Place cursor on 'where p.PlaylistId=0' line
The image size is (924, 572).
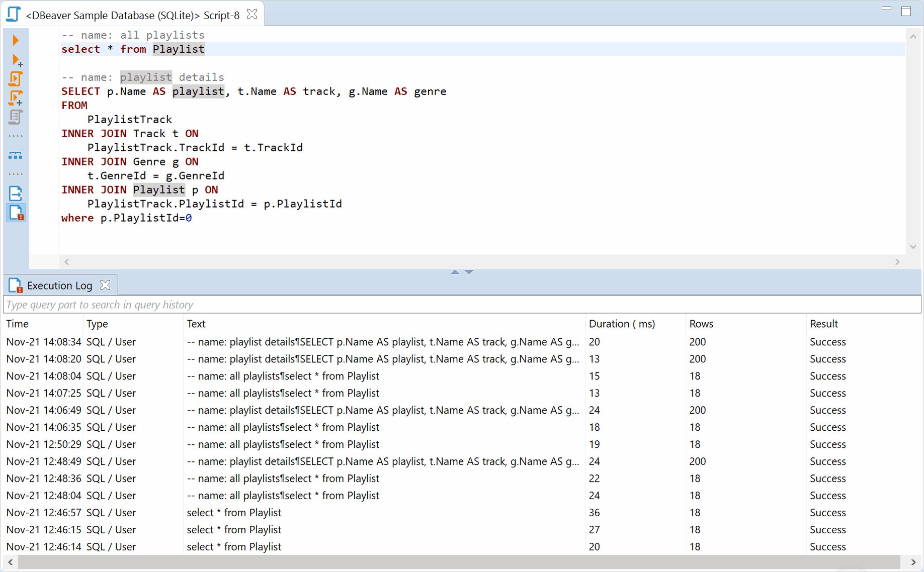(127, 218)
